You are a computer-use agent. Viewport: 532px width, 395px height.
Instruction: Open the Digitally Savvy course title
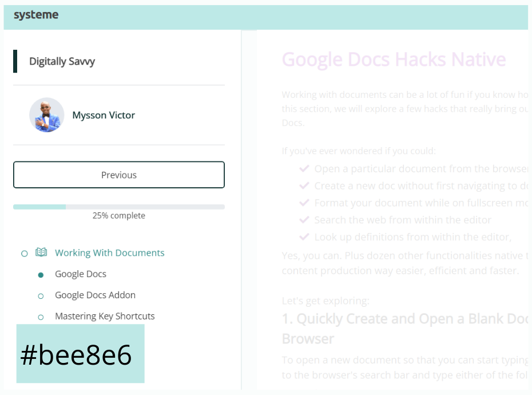[62, 61]
